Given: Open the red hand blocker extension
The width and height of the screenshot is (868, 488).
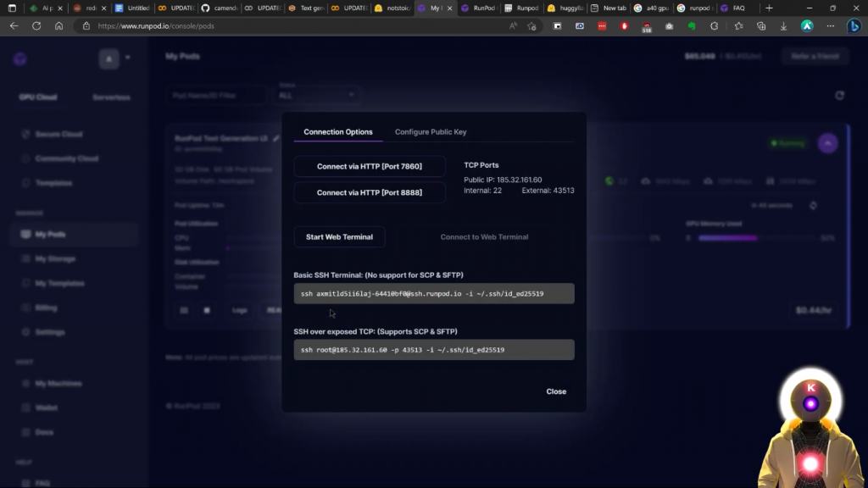Looking at the screenshot, I should (625, 26).
